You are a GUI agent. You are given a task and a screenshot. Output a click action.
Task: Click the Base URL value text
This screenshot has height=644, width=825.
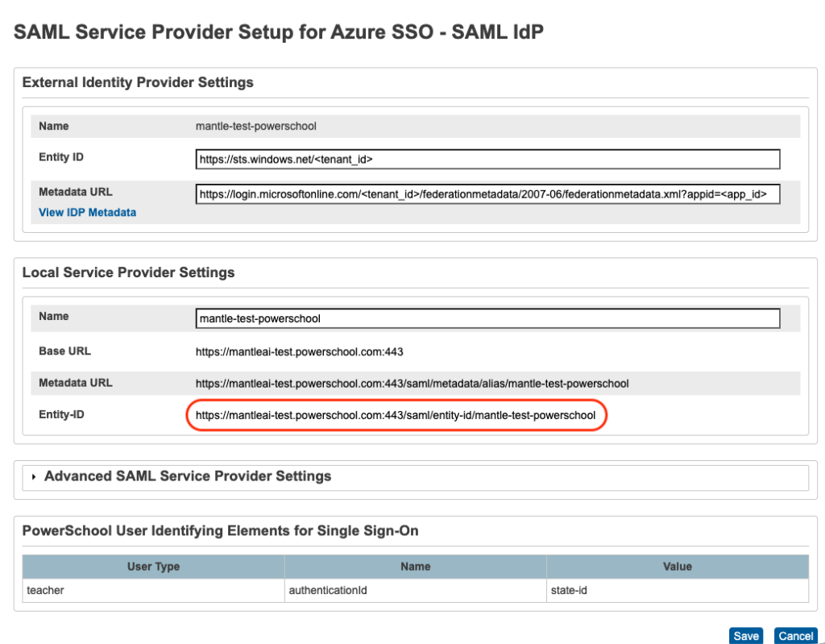299,352
